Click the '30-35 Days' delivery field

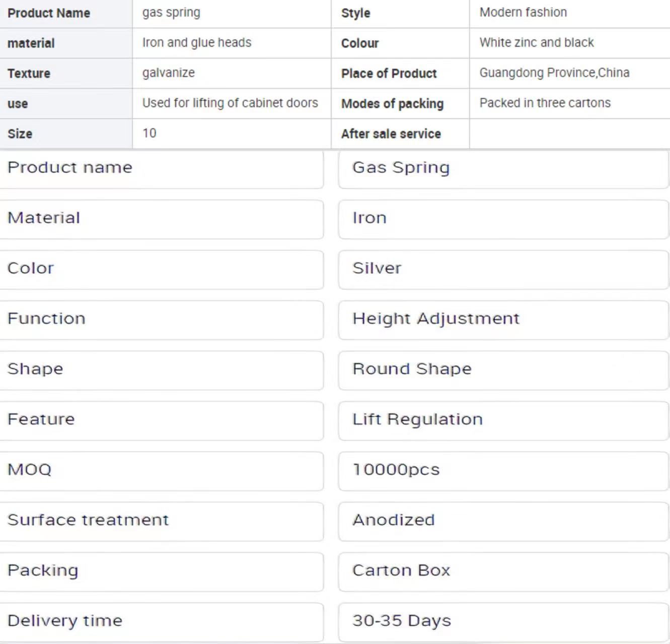503,622
